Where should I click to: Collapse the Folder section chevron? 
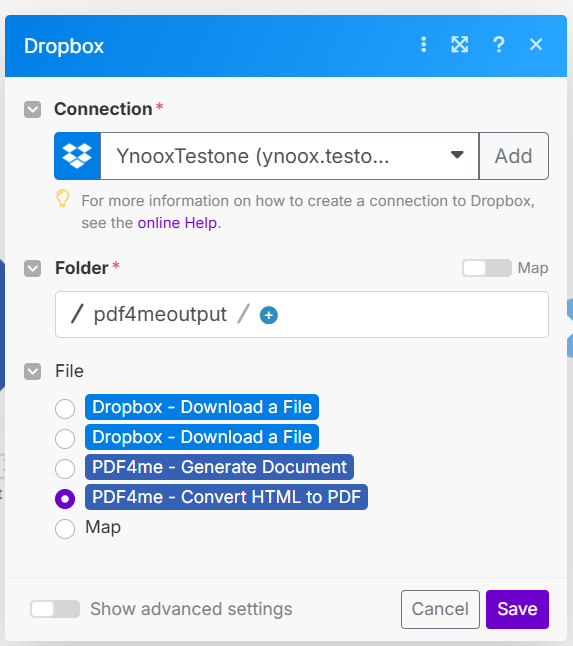point(33,269)
